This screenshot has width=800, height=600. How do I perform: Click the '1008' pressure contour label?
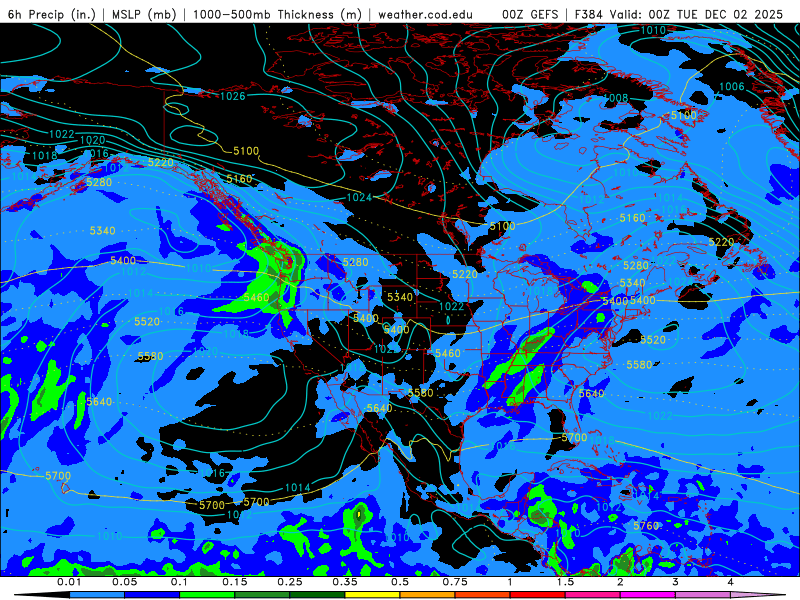click(x=616, y=98)
